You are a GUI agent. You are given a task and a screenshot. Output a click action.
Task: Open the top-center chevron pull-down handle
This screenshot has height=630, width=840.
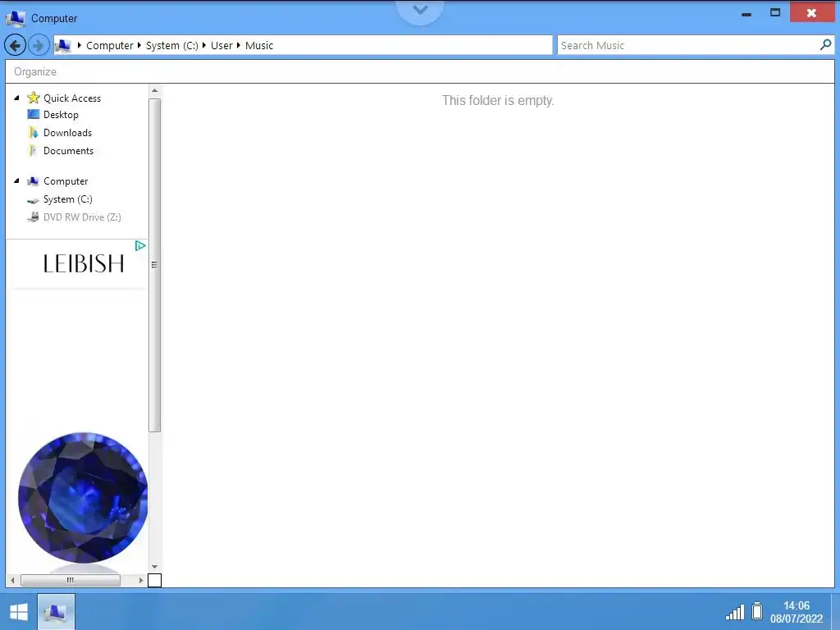pos(421,10)
